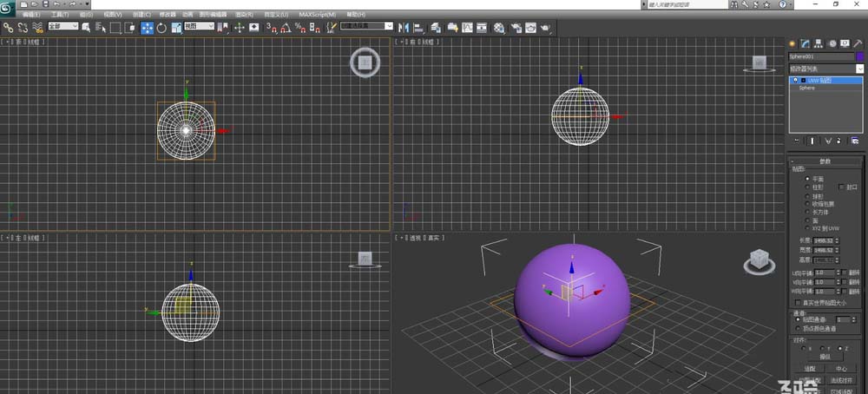
Task: Switch to the Utilities command panel
Action: (858, 43)
